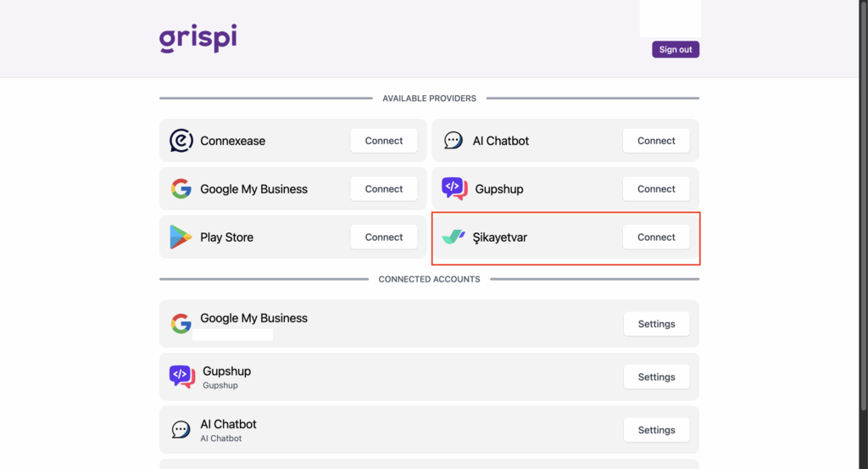Click the Connected Accounts heading
The width and height of the screenshot is (868, 469).
click(x=429, y=279)
